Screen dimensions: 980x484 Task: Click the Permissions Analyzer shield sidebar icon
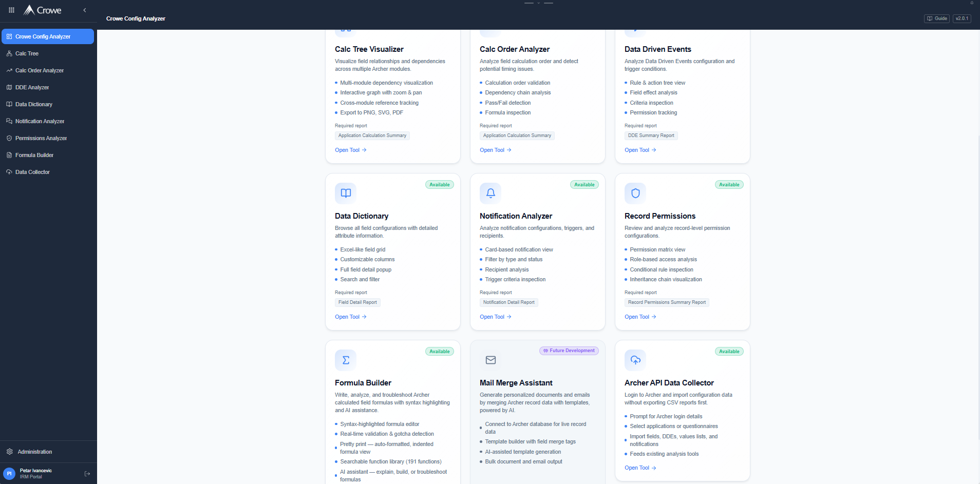point(9,138)
